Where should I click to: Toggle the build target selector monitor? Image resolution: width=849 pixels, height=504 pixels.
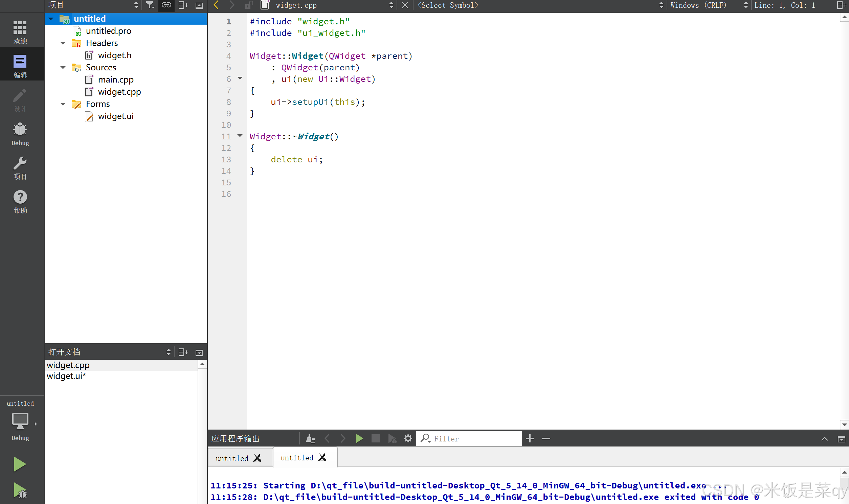(20, 420)
